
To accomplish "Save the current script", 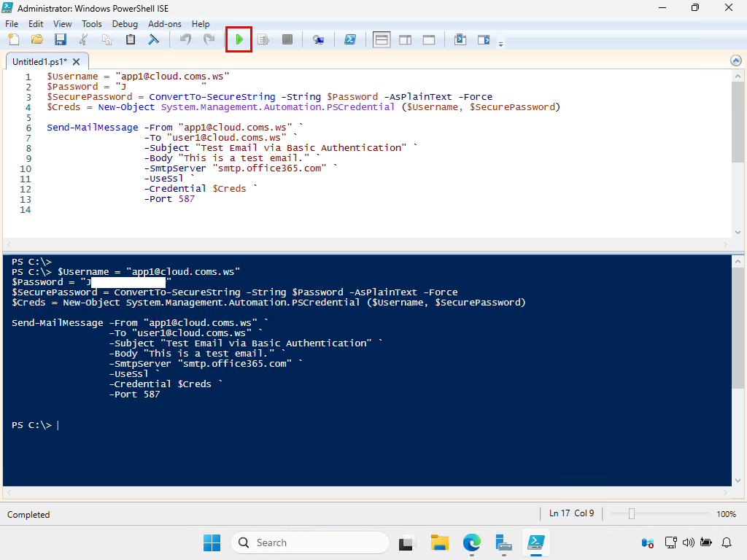I will click(x=60, y=39).
